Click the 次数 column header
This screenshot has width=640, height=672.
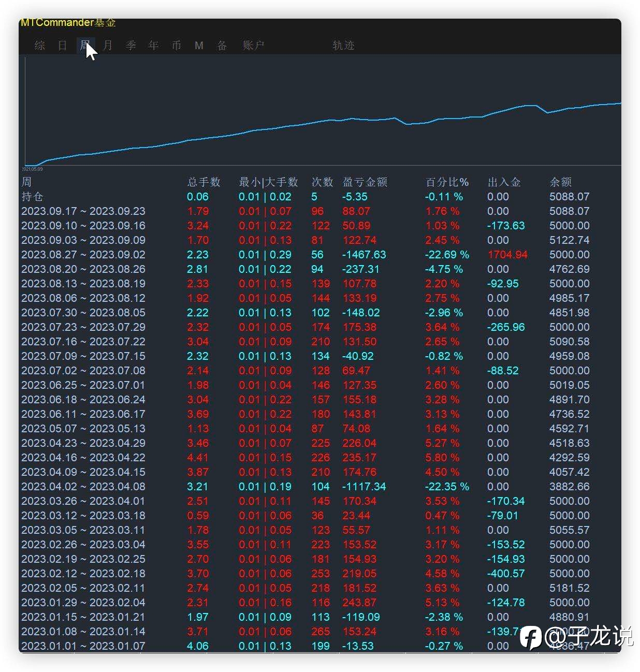(x=322, y=182)
